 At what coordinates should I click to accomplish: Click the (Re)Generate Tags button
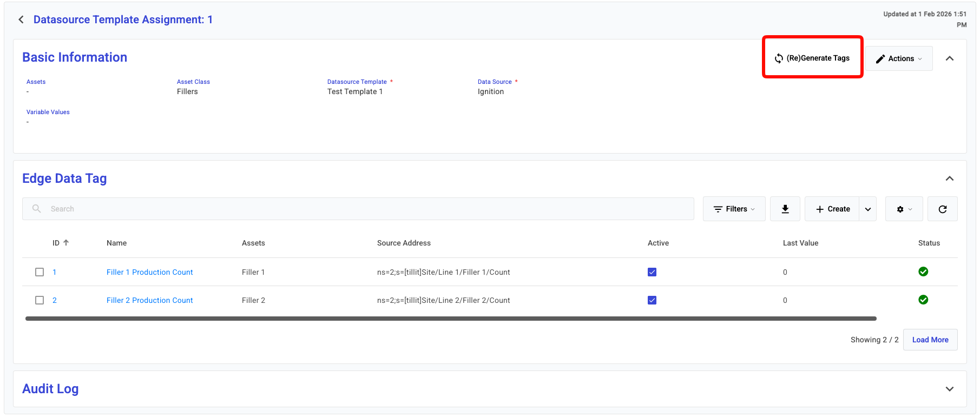point(812,58)
